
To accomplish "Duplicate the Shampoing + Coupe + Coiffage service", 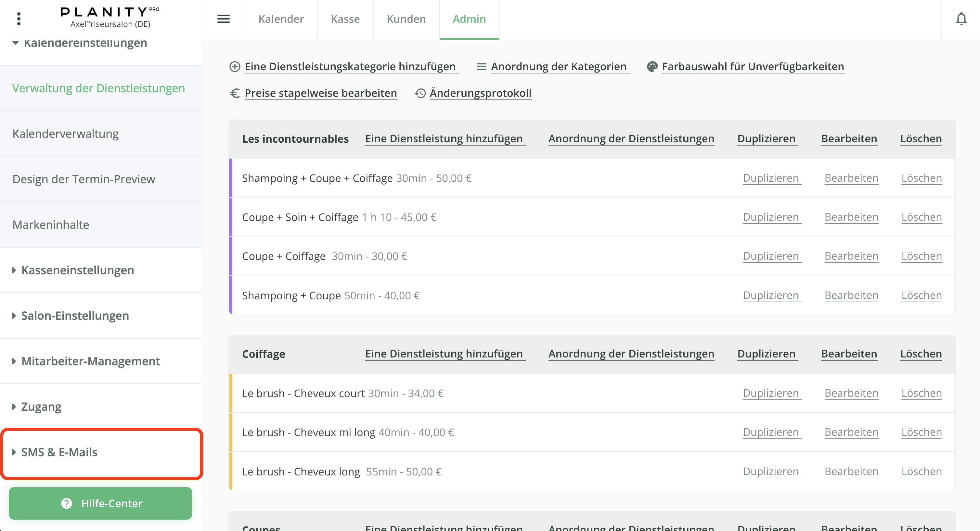I will pyautogui.click(x=771, y=178).
